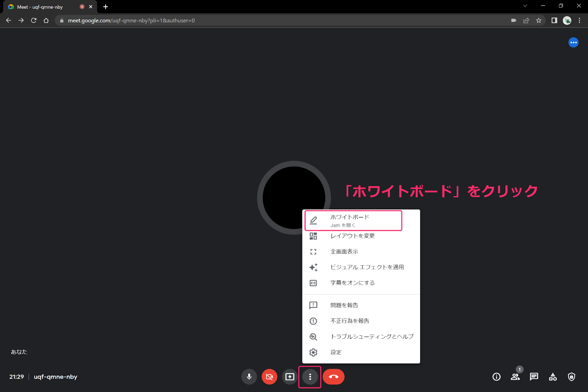Open トラブルシューティングとヘルプ

tap(372, 336)
